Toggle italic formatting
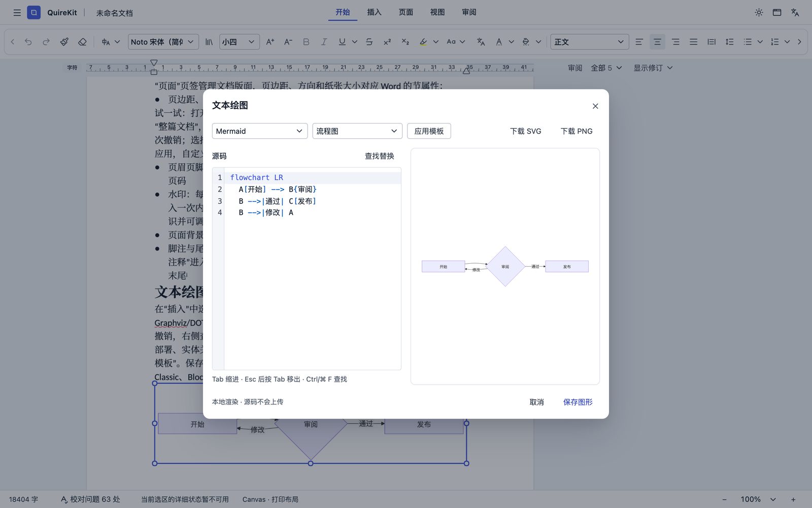This screenshot has height=508, width=812. click(x=324, y=42)
